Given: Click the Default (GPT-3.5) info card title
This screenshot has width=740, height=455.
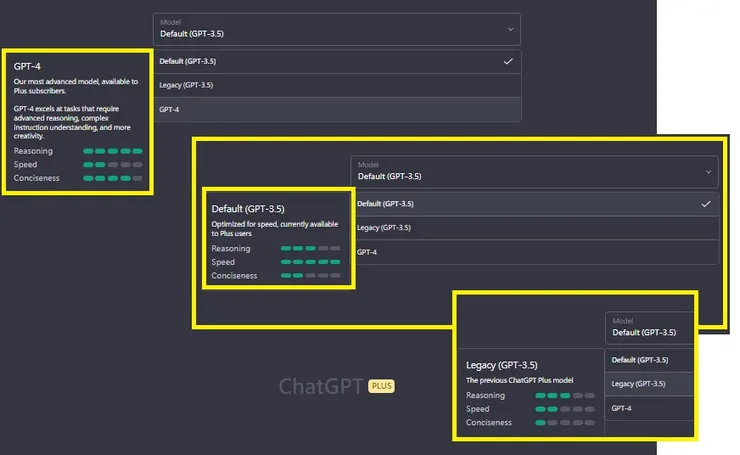Looking at the screenshot, I should 248,209.
